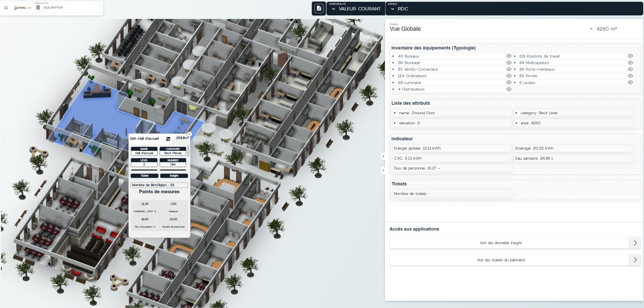Collapse panel with left chevron arrow
Screen dimensions: 644x308
[383, 156]
